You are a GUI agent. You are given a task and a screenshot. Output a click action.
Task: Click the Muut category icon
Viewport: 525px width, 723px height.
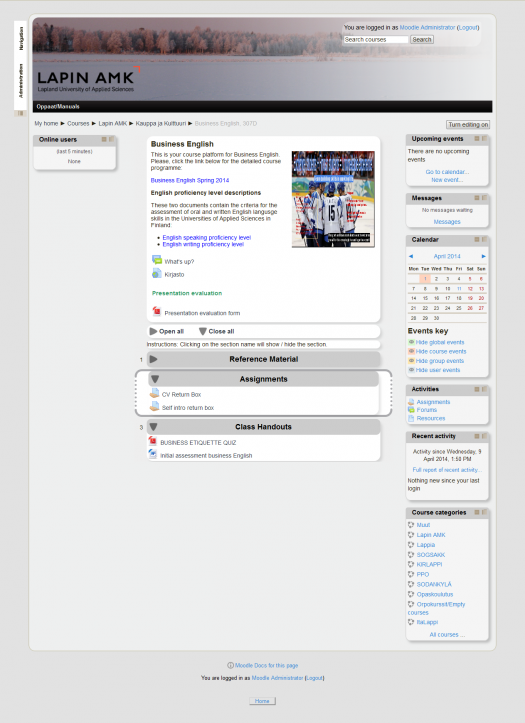(411, 525)
